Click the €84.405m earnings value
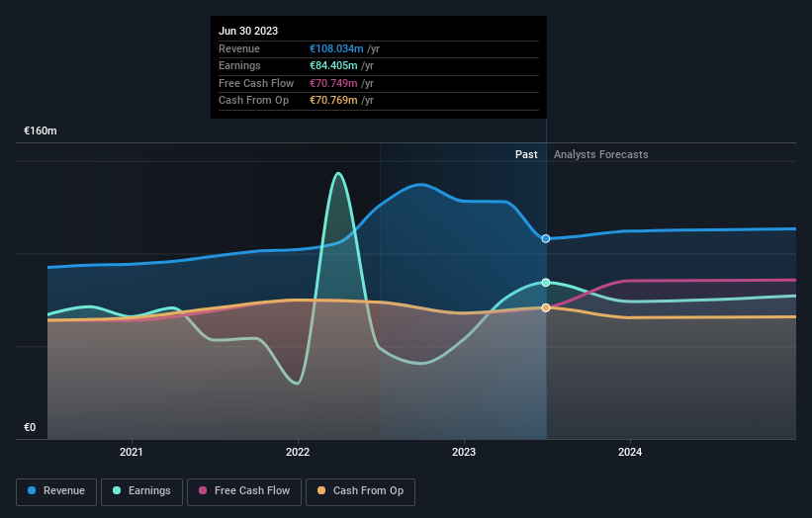 333,65
